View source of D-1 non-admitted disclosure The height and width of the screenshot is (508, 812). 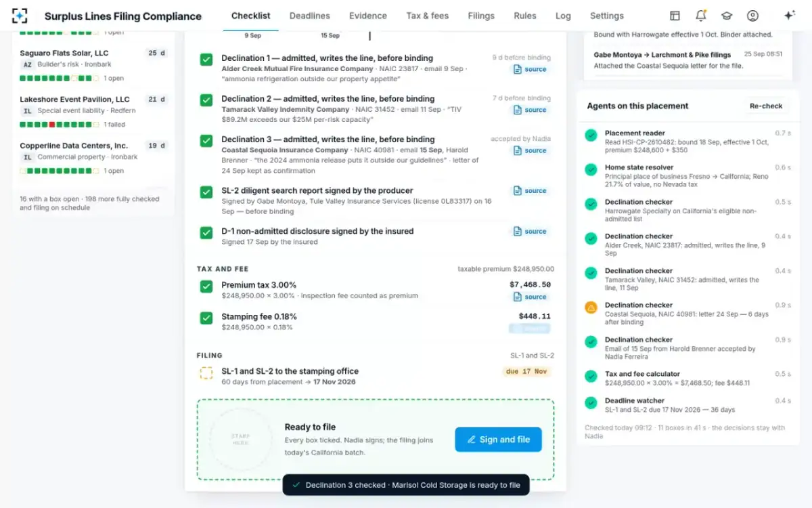[530, 232]
